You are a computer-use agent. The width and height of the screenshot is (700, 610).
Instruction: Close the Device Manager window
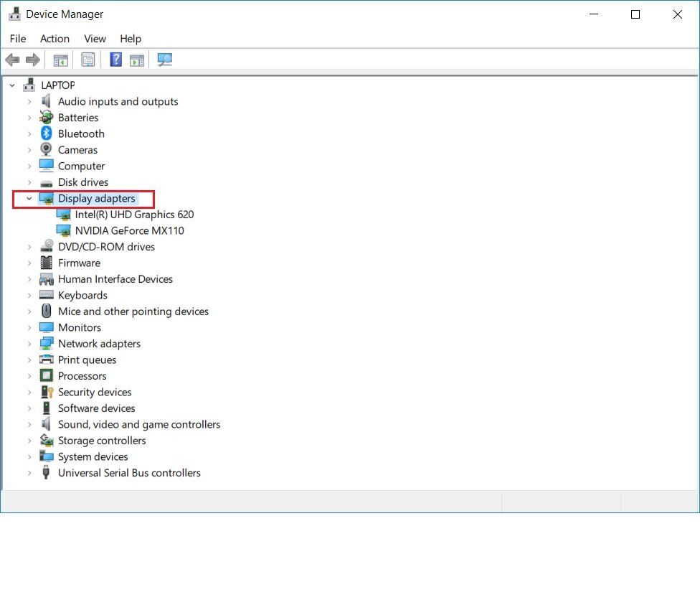(x=677, y=14)
